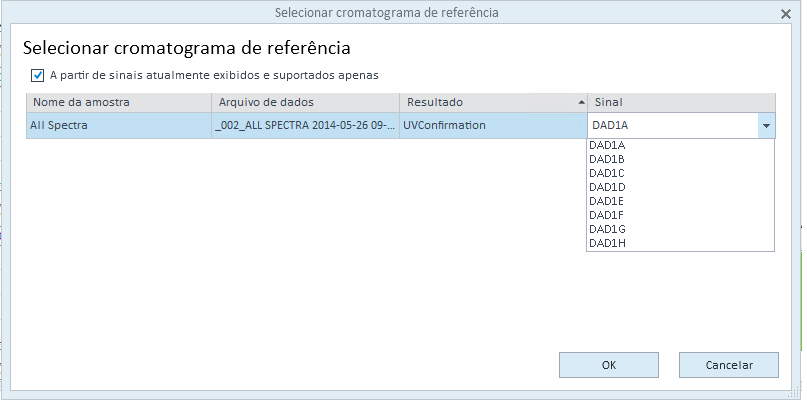The width and height of the screenshot is (807, 414).
Task: Sort by 'Arquivo de dados' column header
Action: [306, 102]
